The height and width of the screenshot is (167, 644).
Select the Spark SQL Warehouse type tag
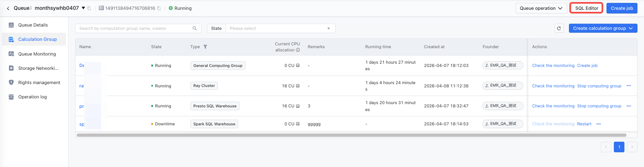[214, 124]
